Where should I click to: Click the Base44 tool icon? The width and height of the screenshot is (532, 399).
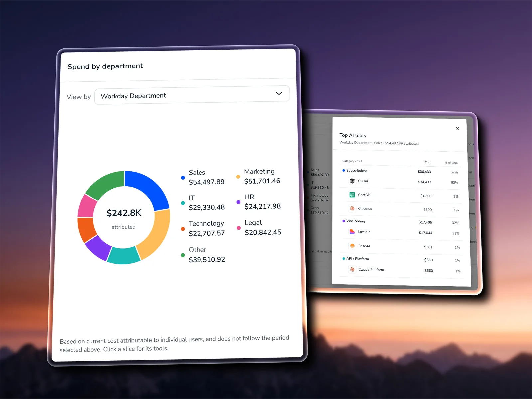click(x=352, y=246)
